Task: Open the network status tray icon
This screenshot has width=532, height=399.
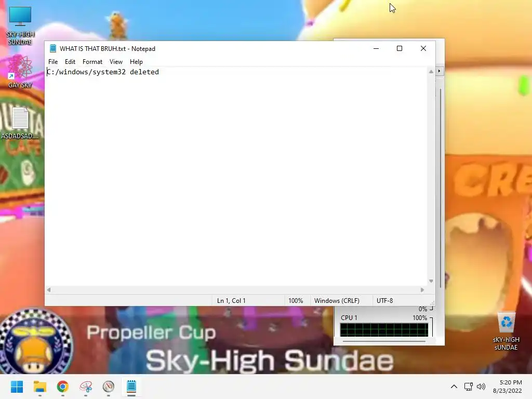Action: click(469, 387)
